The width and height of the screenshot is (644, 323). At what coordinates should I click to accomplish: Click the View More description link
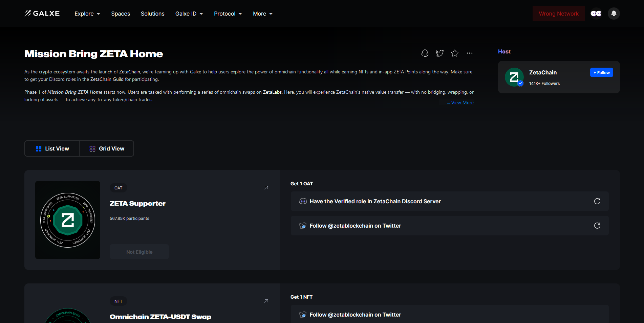[462, 102]
